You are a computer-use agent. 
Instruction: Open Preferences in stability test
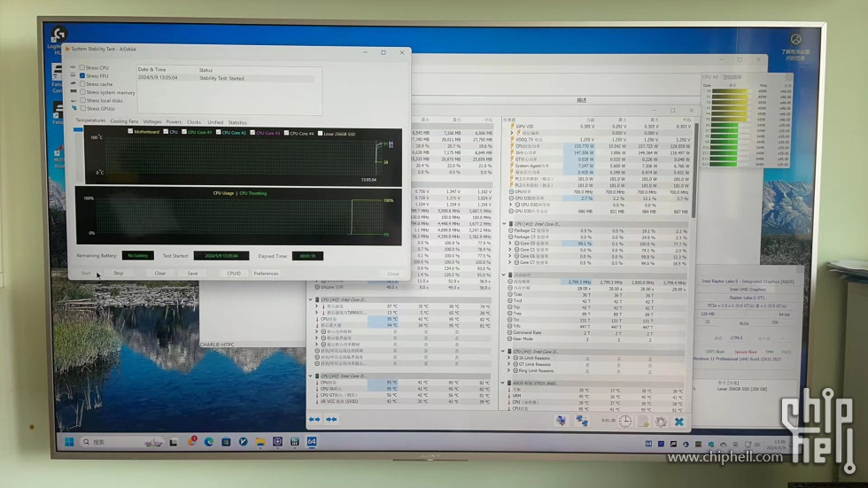click(267, 274)
